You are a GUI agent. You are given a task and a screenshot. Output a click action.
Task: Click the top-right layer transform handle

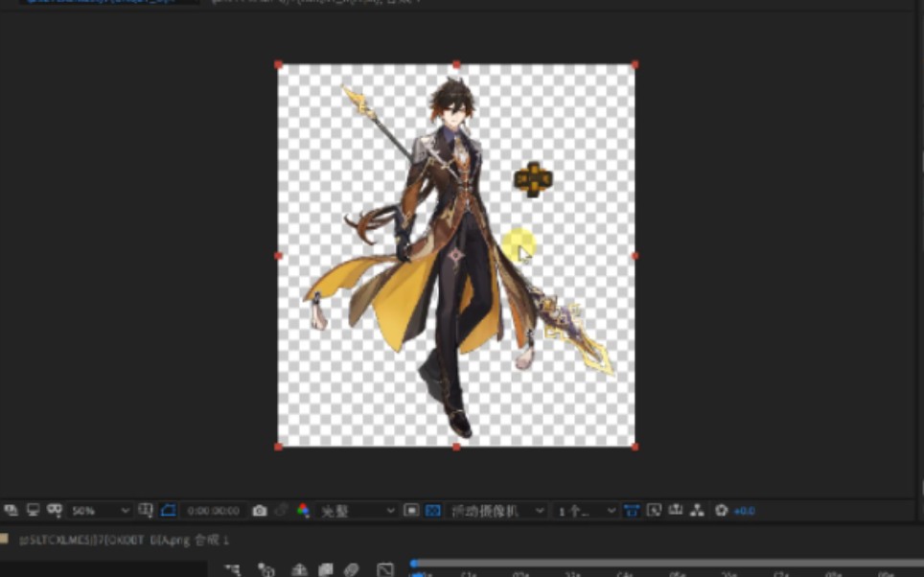[635, 65]
